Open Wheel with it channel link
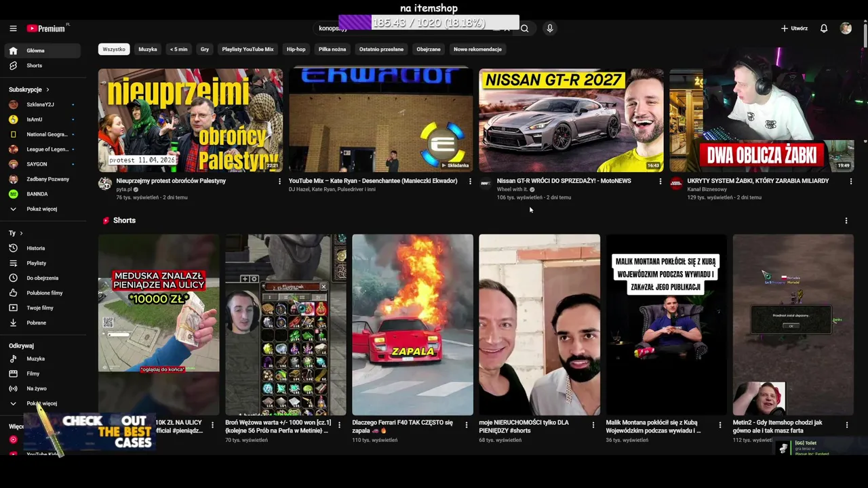 tap(512, 190)
